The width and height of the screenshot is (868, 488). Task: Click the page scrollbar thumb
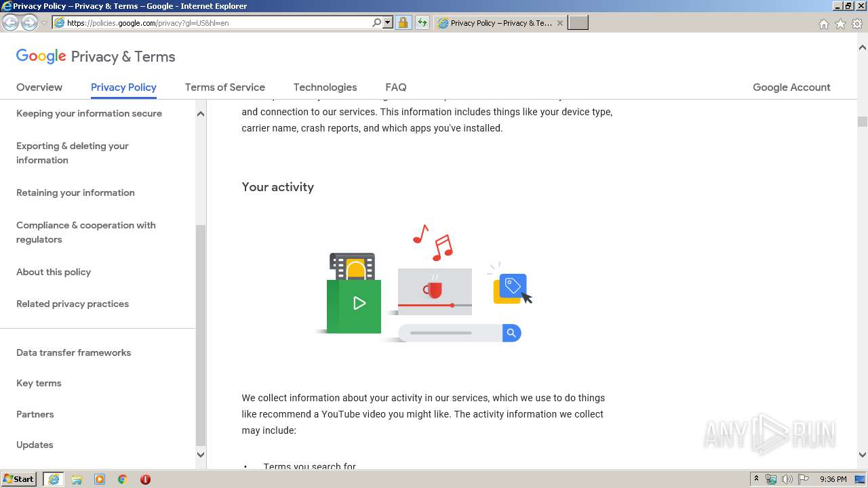pos(863,122)
